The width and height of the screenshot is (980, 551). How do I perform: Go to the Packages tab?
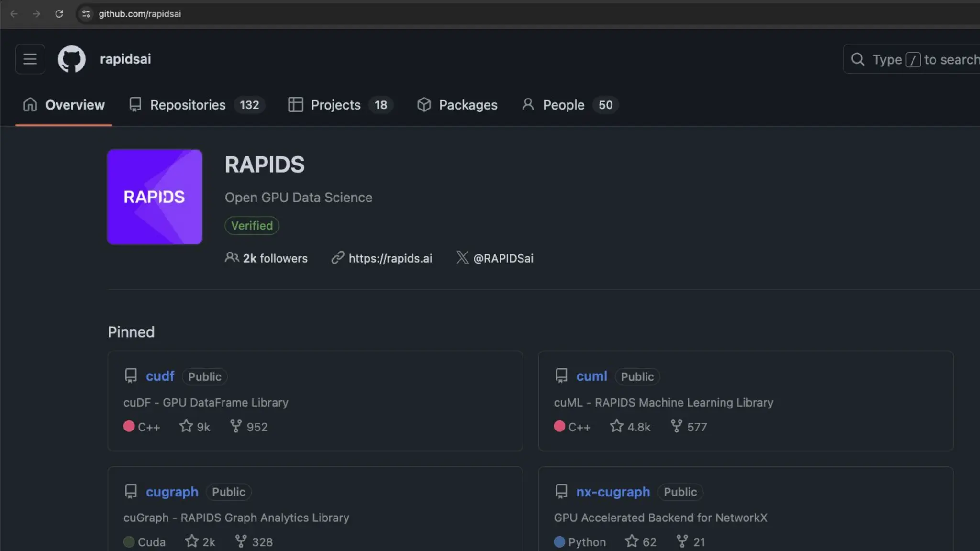tap(468, 105)
